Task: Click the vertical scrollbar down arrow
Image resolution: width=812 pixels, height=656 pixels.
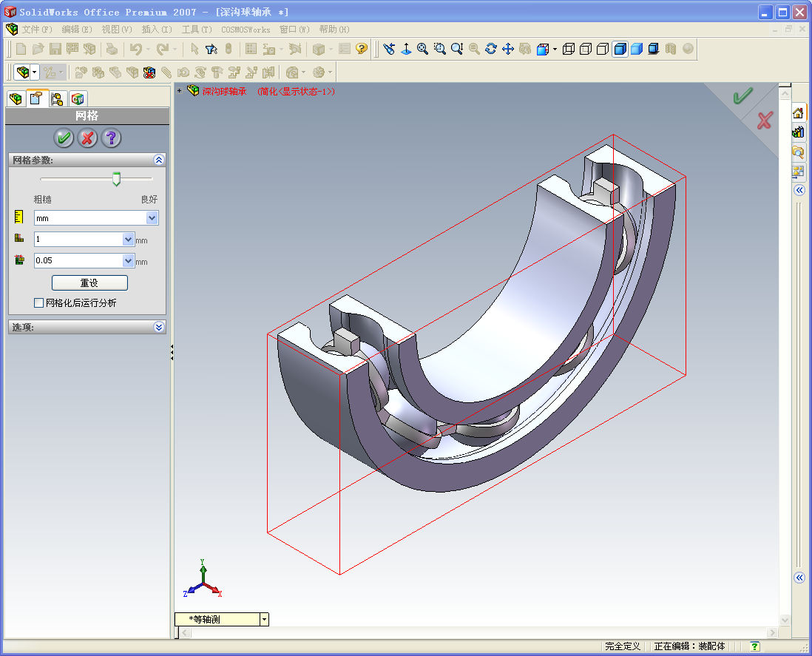Action: tap(785, 620)
